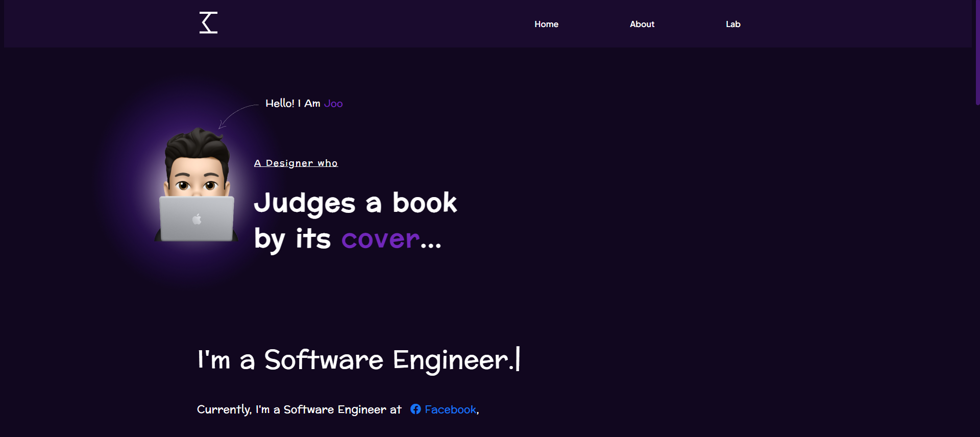The height and width of the screenshot is (437, 980).
Task: Click the curved arrow pointing to avatar
Action: point(238,116)
